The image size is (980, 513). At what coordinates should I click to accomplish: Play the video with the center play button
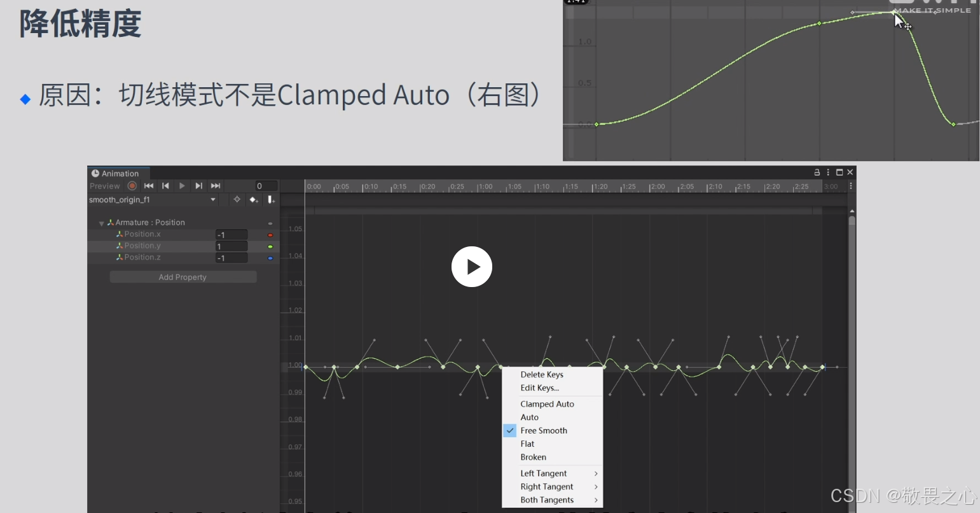[x=472, y=267]
